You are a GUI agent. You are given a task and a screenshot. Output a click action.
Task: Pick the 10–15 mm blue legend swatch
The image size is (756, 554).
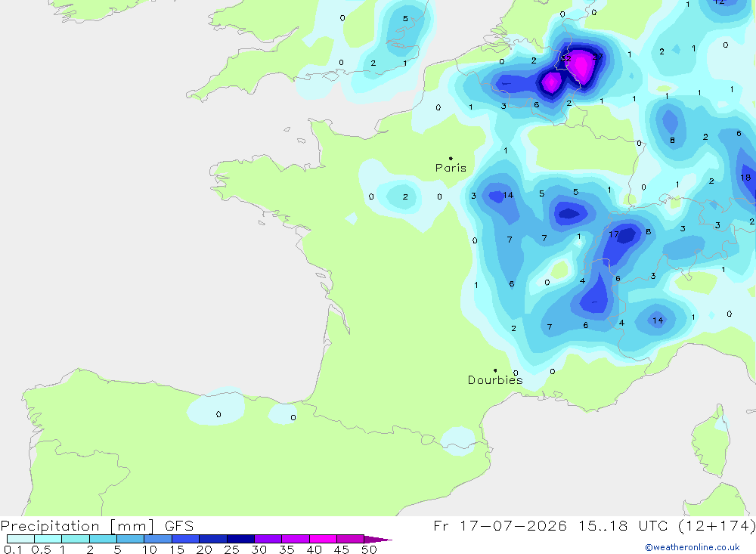pos(158,539)
